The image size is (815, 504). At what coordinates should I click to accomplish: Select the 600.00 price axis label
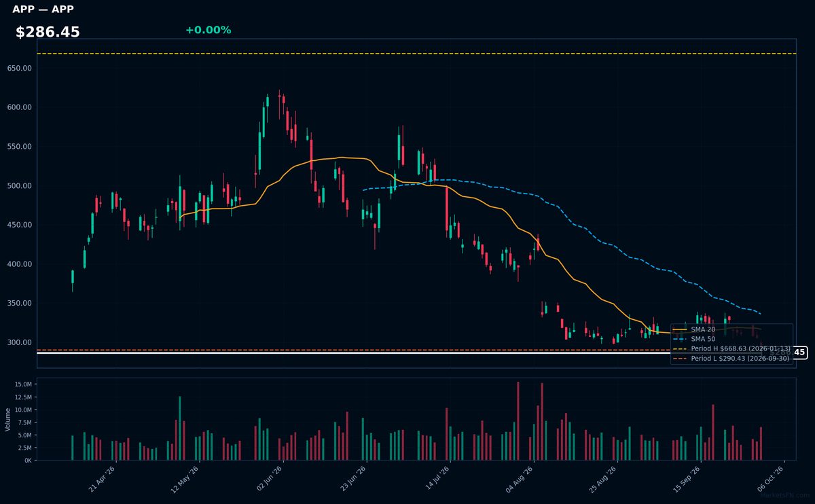click(20, 107)
